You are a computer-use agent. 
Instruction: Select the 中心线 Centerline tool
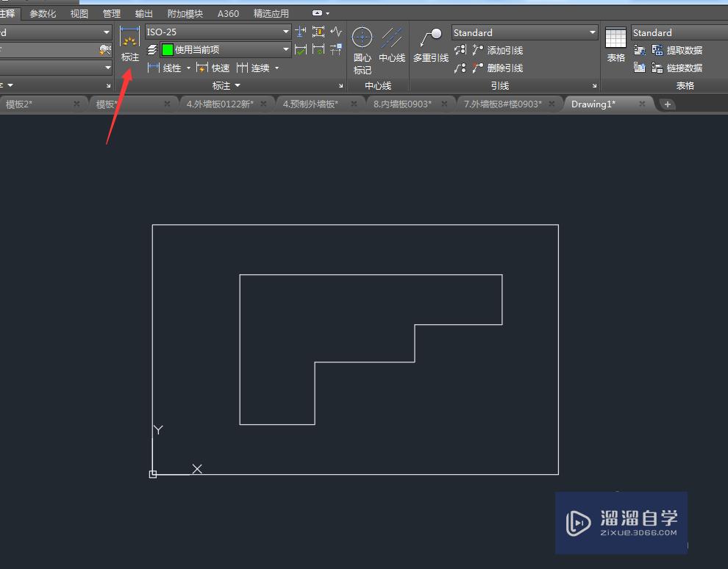pos(392,44)
